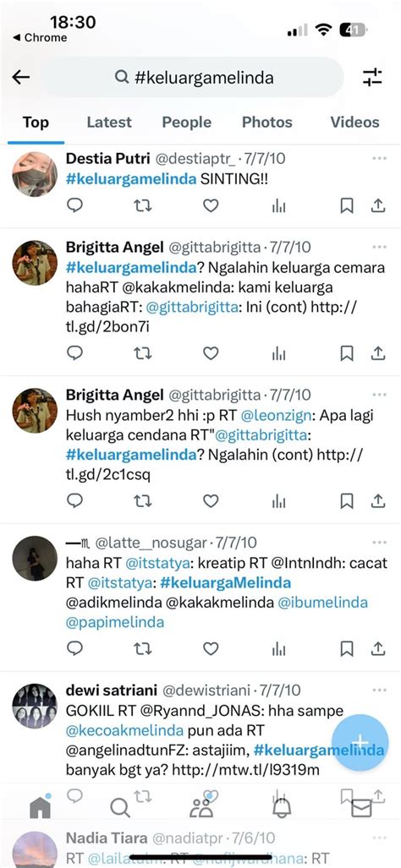Switch to the Latest tab
401x868 pixels.
point(109,123)
